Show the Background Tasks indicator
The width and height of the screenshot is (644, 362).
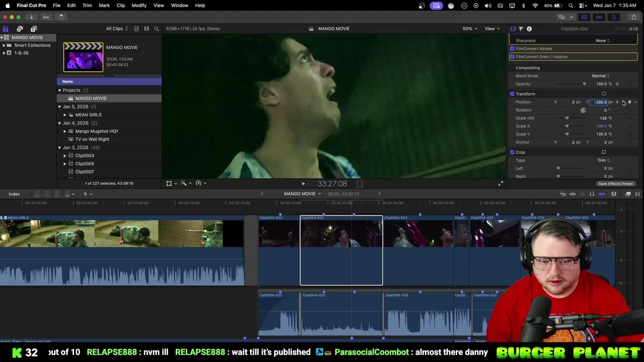pyautogui.click(x=60, y=17)
